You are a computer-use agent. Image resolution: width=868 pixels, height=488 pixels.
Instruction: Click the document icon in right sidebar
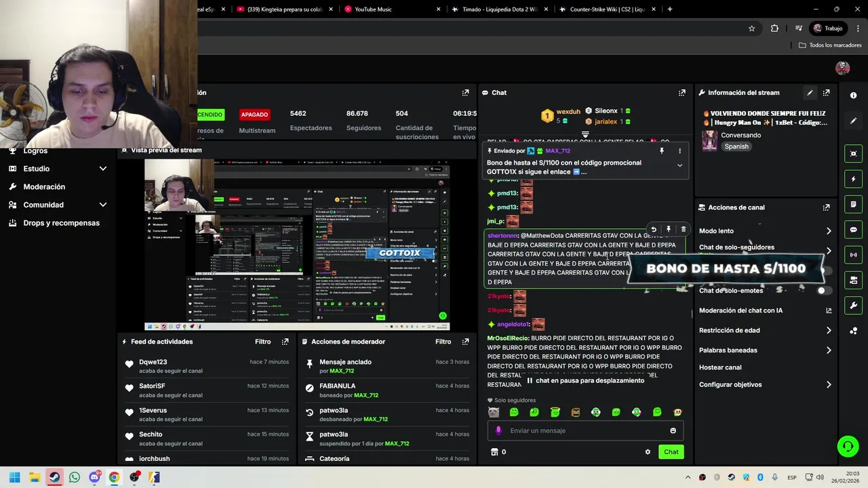853,204
